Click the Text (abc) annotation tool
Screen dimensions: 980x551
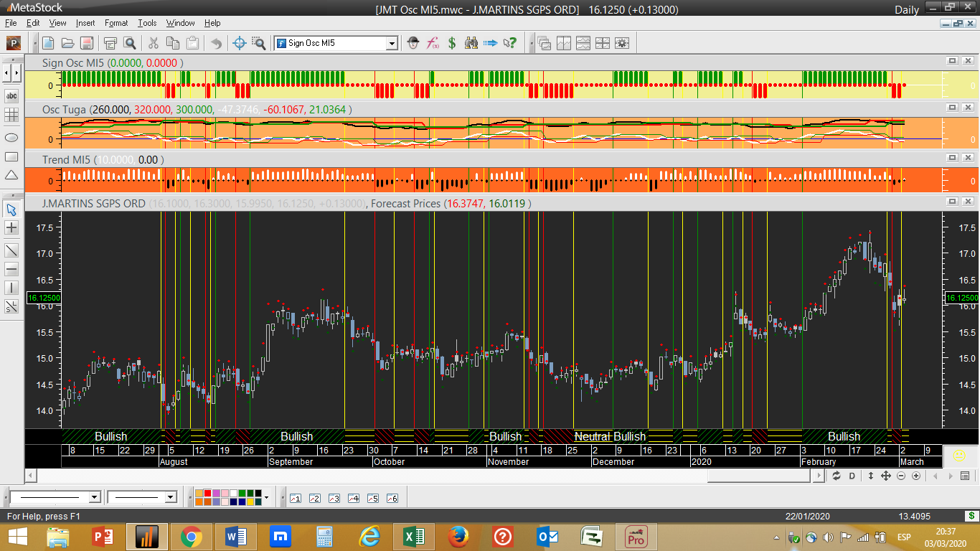(11, 95)
